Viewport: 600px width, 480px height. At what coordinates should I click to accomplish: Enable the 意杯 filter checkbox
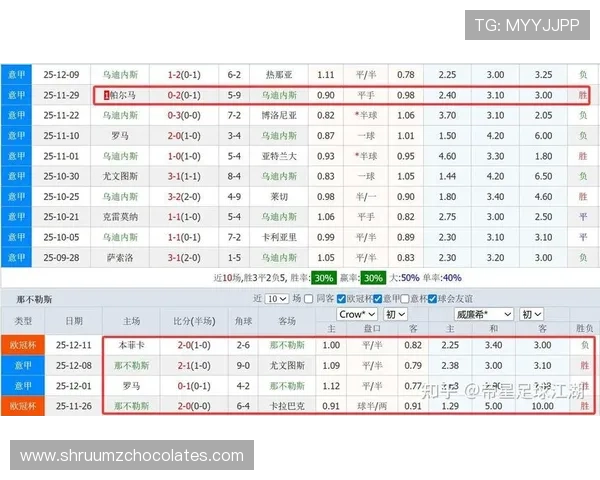(x=405, y=299)
